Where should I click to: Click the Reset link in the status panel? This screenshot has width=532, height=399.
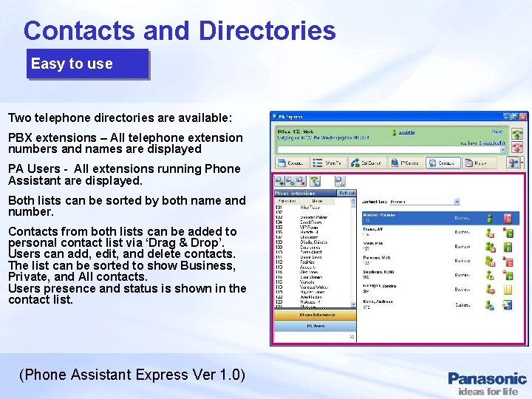tap(497, 132)
